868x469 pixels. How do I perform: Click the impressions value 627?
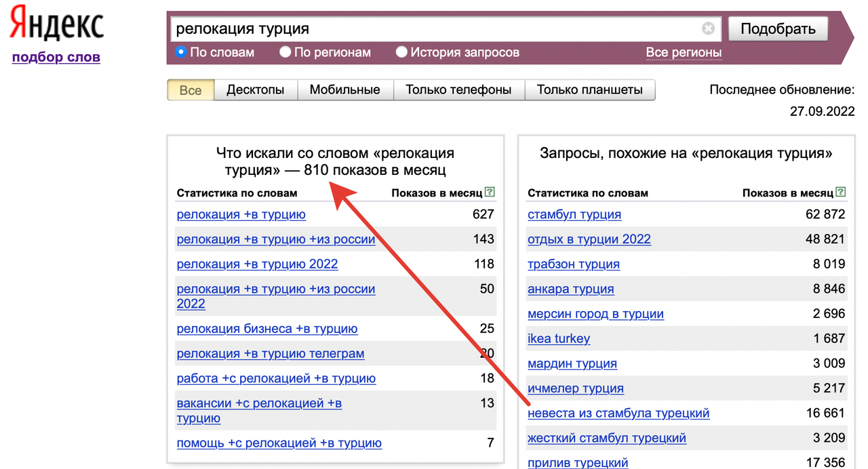[484, 214]
